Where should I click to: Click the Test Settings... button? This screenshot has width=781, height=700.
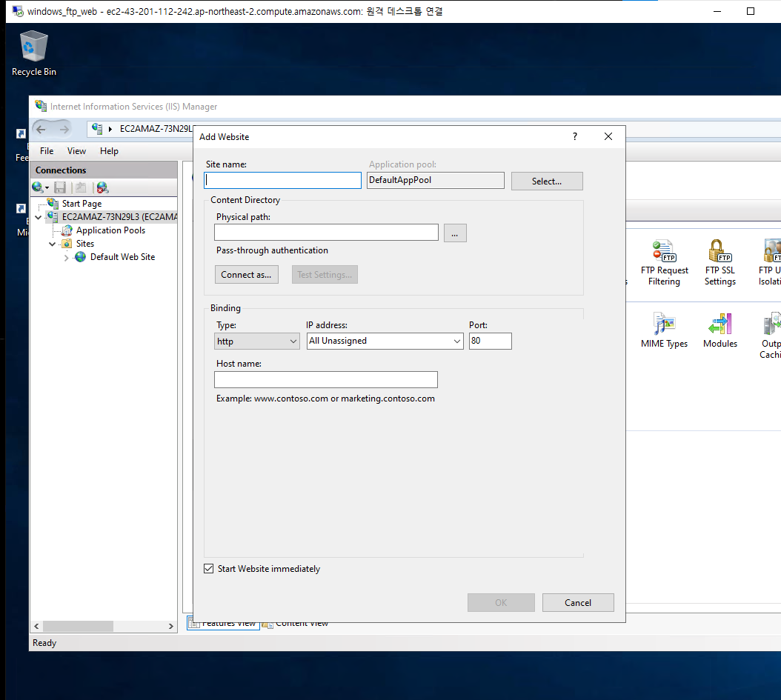point(325,275)
